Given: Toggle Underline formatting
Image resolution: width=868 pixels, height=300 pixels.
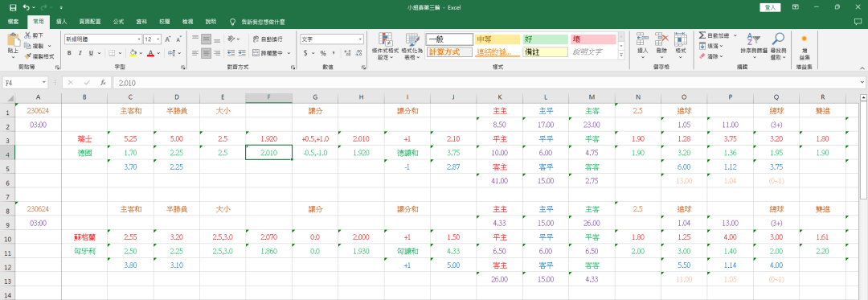Looking at the screenshot, I should click(91, 53).
